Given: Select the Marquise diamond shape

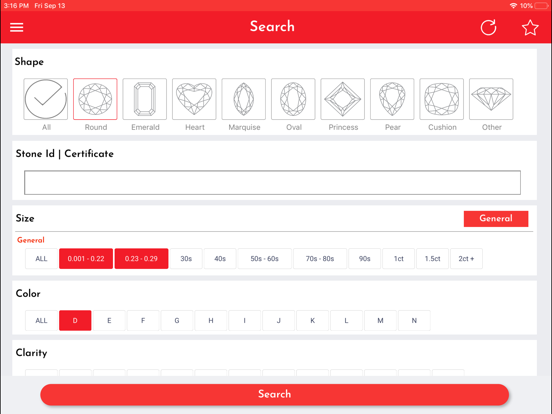Looking at the screenshot, I should (244, 99).
